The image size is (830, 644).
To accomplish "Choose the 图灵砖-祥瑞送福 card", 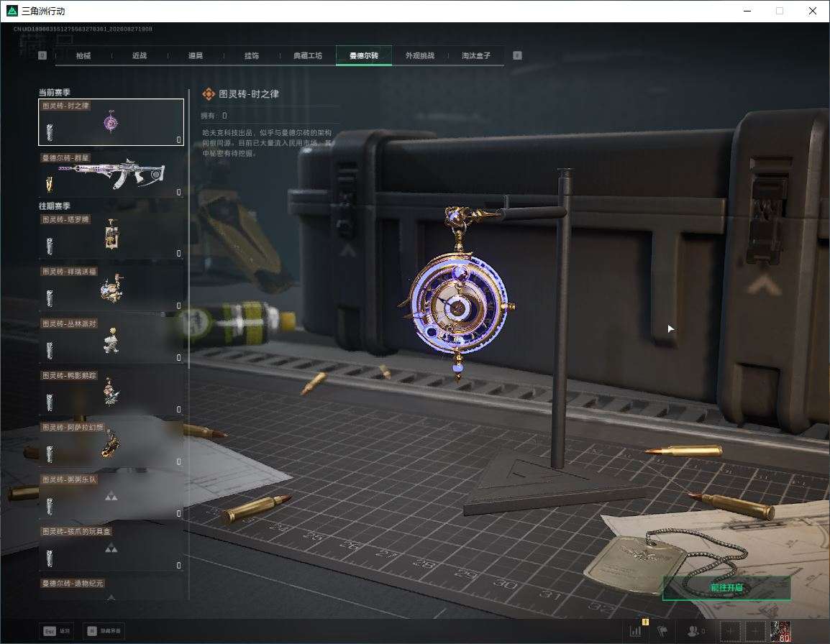I will pyautogui.click(x=111, y=288).
